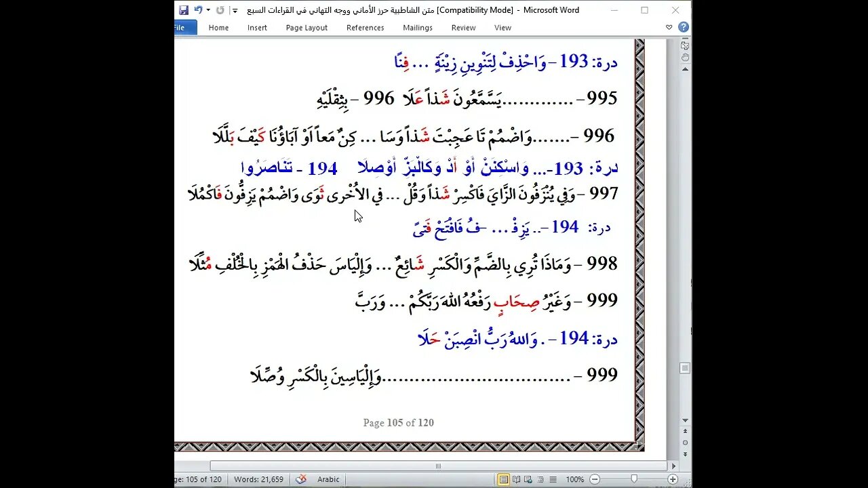
Task: Select Web Layout view button
Action: [x=528, y=479]
